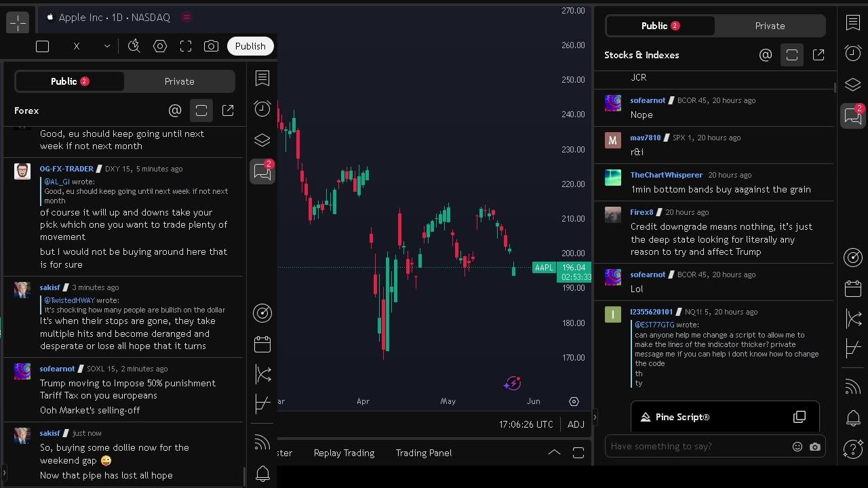Toggle chat rooms list in Forex header
This screenshot has width=868, height=488.
point(201,110)
